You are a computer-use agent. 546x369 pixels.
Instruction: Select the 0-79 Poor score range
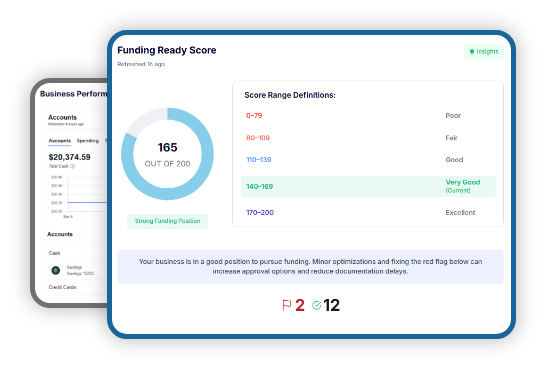click(x=368, y=116)
